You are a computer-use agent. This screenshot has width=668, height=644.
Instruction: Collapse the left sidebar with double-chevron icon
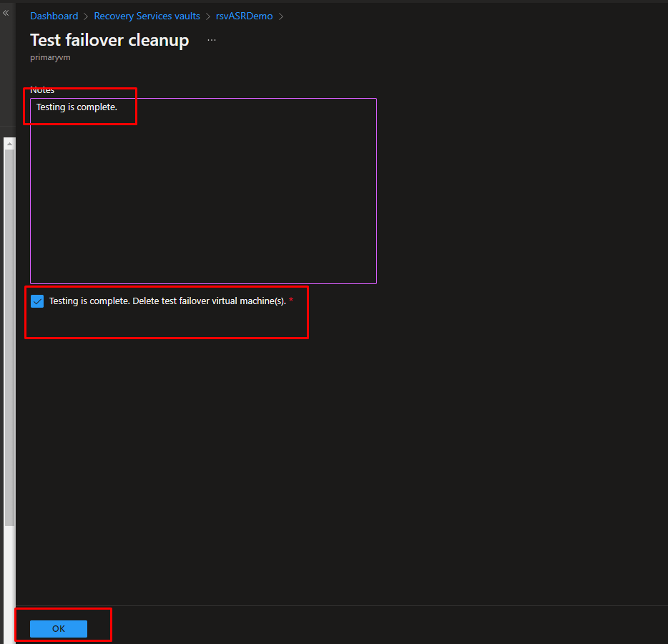[6, 13]
